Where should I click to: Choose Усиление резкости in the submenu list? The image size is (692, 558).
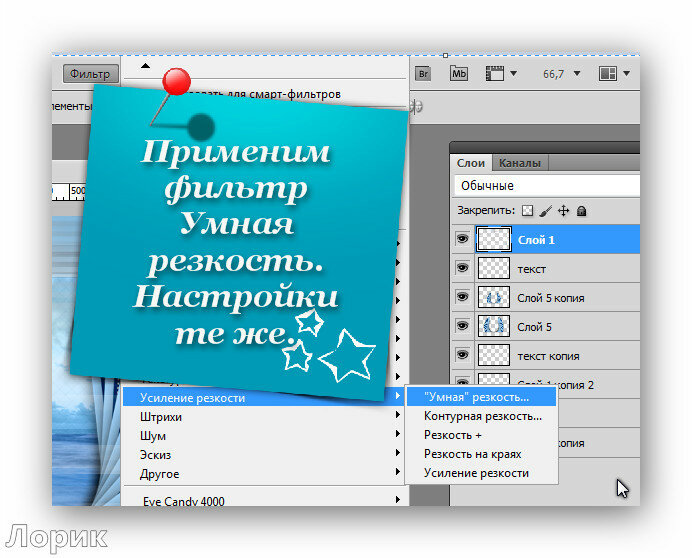pos(481,473)
